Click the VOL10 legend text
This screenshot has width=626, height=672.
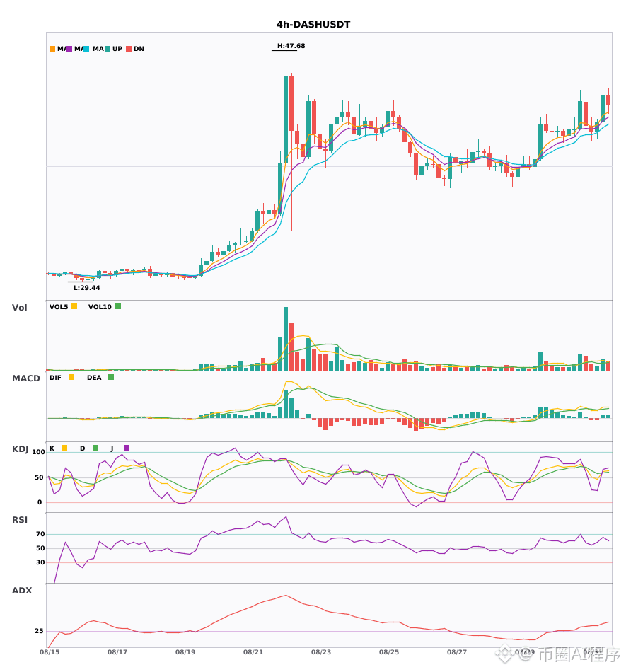click(x=100, y=307)
